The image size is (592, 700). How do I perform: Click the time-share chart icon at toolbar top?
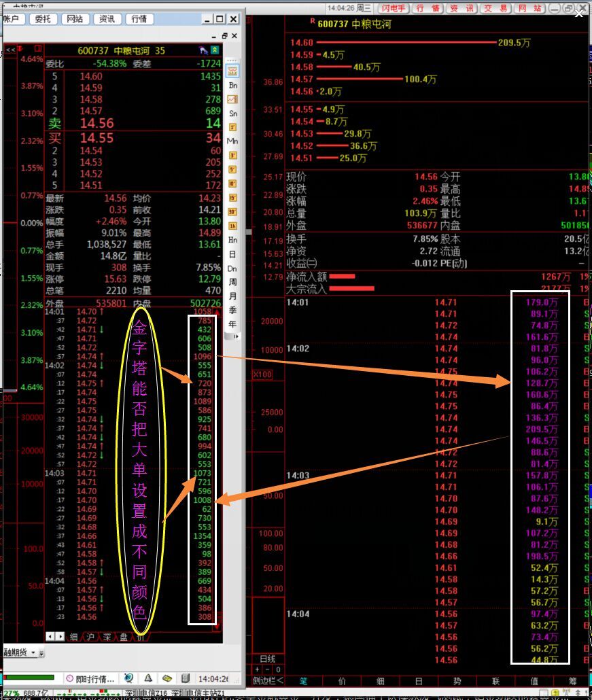232,71
